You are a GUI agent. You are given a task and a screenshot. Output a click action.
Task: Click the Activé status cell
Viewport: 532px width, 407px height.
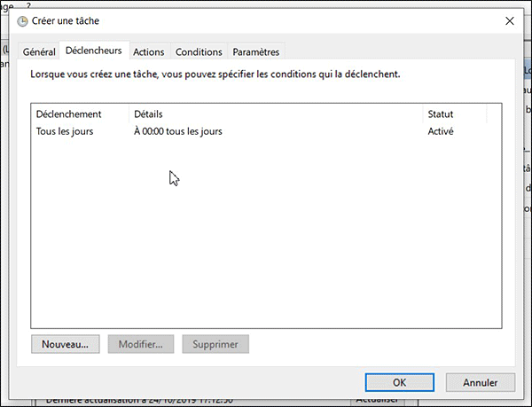(441, 131)
